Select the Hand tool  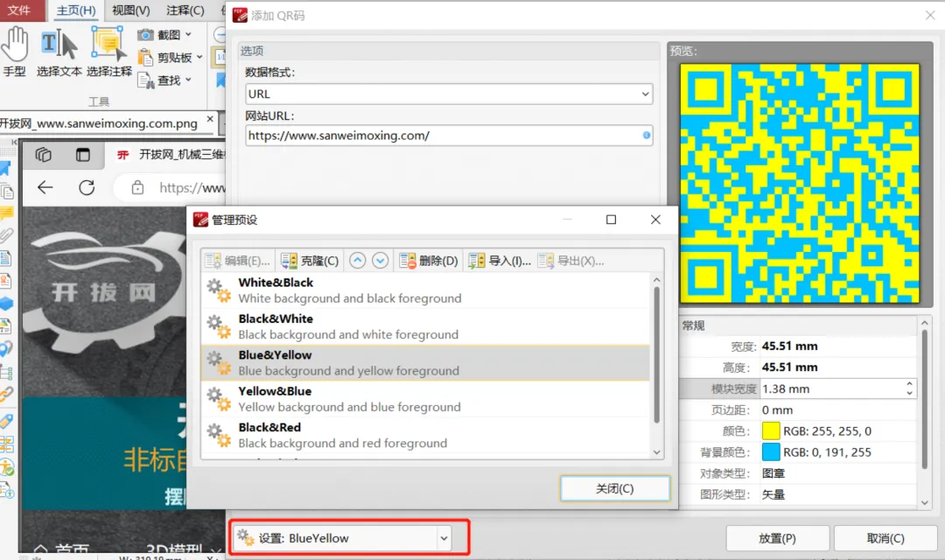point(15,52)
